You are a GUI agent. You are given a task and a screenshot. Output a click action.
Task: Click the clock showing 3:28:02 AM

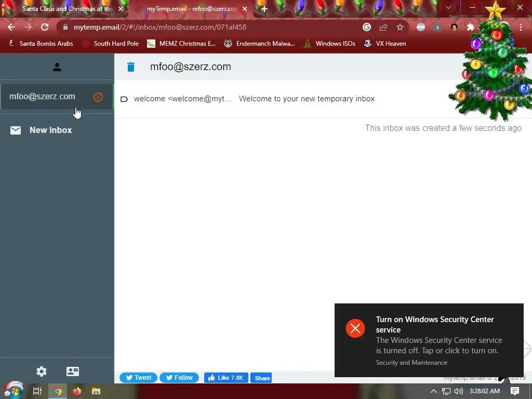point(485,391)
